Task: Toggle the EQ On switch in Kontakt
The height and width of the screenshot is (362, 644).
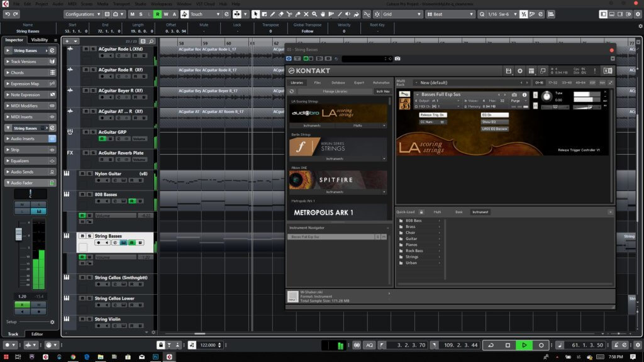Action: point(494,115)
